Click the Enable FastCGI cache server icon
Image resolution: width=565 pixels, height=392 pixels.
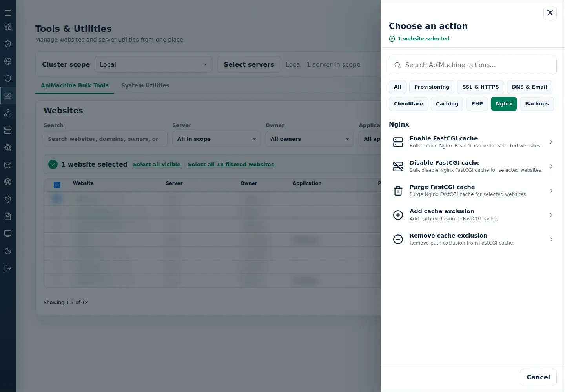click(398, 142)
